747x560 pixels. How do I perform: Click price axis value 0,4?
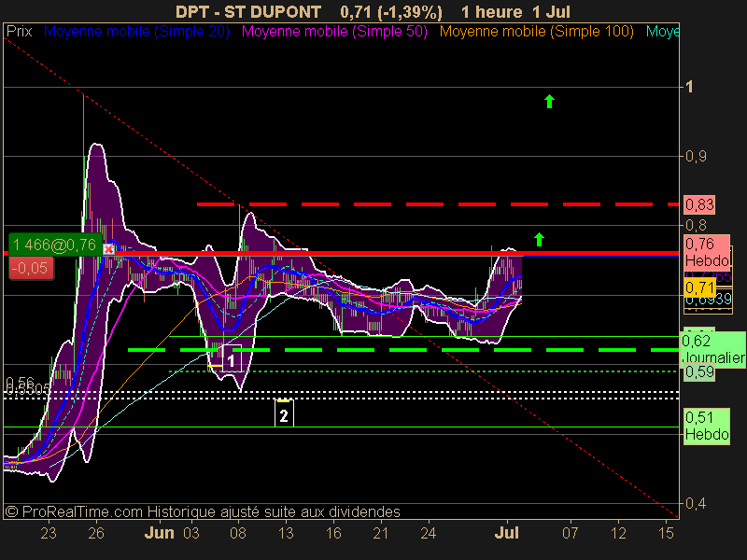point(696,503)
